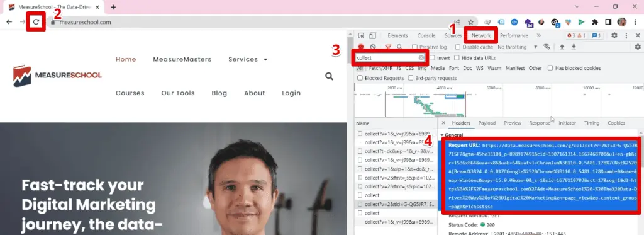Open the share page icon in address bar
This screenshot has width=644, height=235.
click(458, 22)
